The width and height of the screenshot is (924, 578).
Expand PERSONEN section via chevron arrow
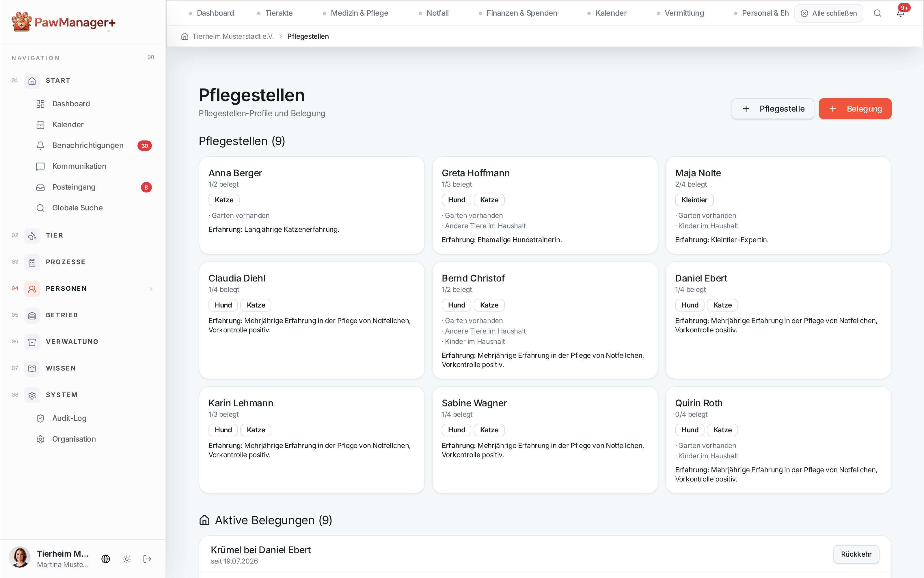[151, 289]
